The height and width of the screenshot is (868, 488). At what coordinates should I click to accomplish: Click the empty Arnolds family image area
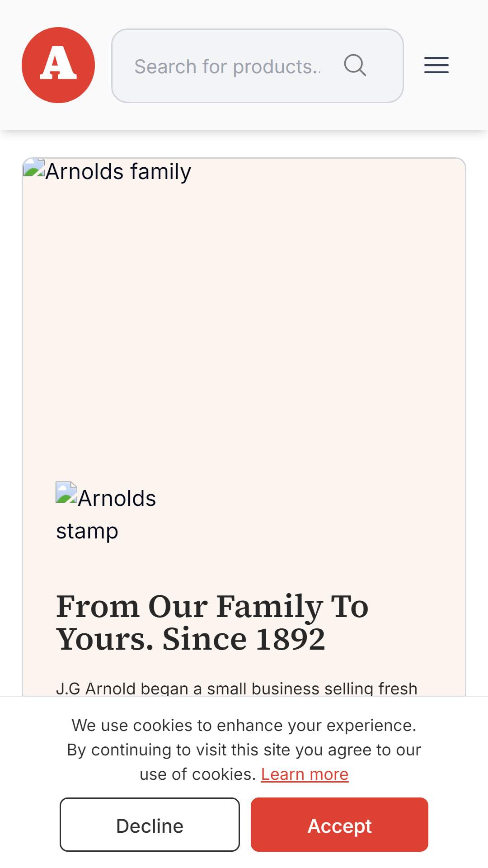pos(244,316)
